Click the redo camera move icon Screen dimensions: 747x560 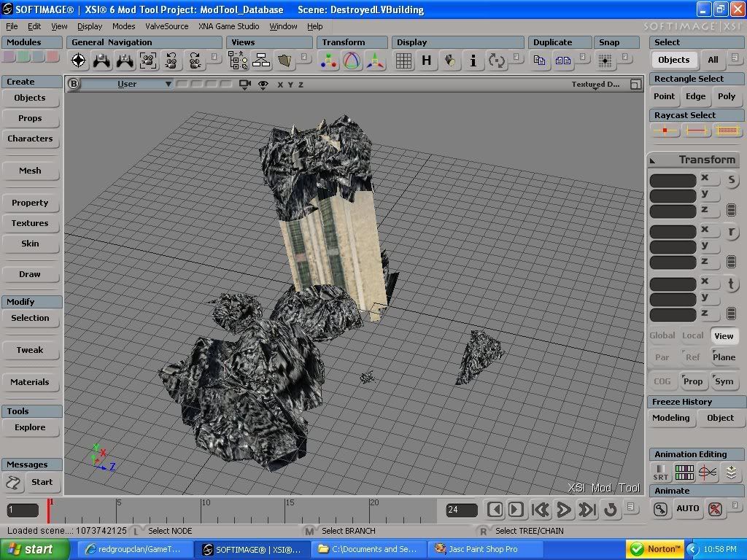[x=194, y=61]
